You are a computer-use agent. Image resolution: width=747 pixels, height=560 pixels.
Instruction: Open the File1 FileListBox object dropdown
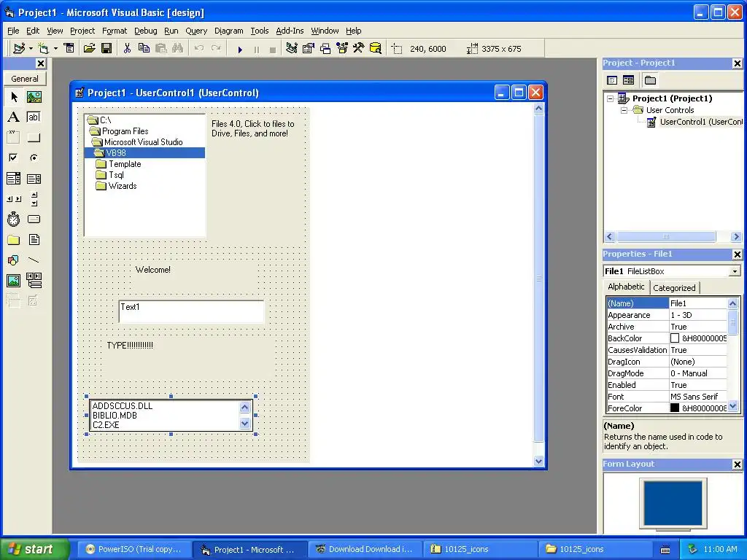click(735, 271)
